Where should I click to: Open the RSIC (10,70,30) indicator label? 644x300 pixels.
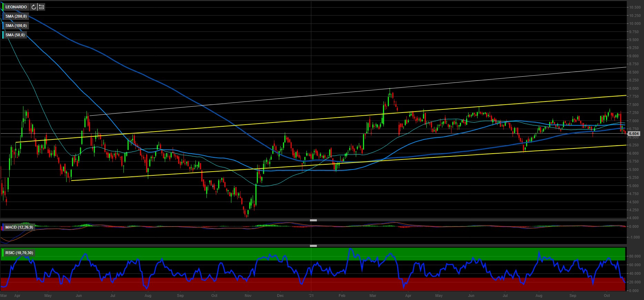click(19, 253)
